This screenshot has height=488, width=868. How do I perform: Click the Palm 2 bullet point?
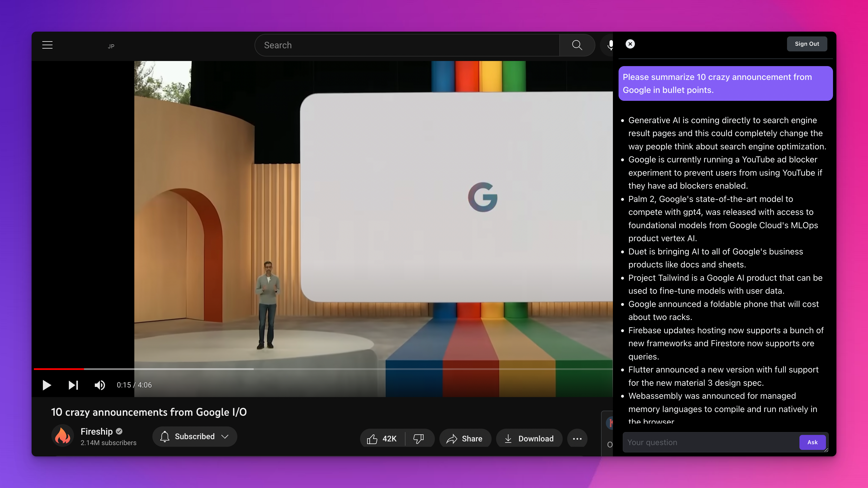coord(723,219)
